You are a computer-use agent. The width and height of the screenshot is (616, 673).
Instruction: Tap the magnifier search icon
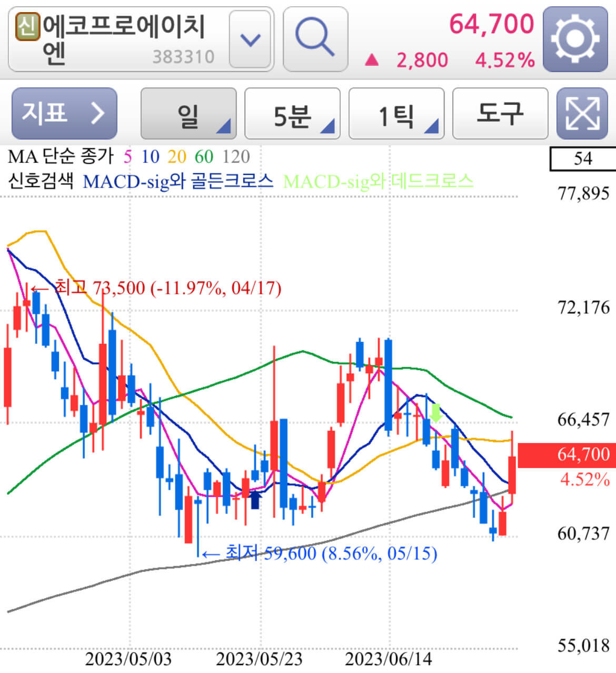pos(315,39)
